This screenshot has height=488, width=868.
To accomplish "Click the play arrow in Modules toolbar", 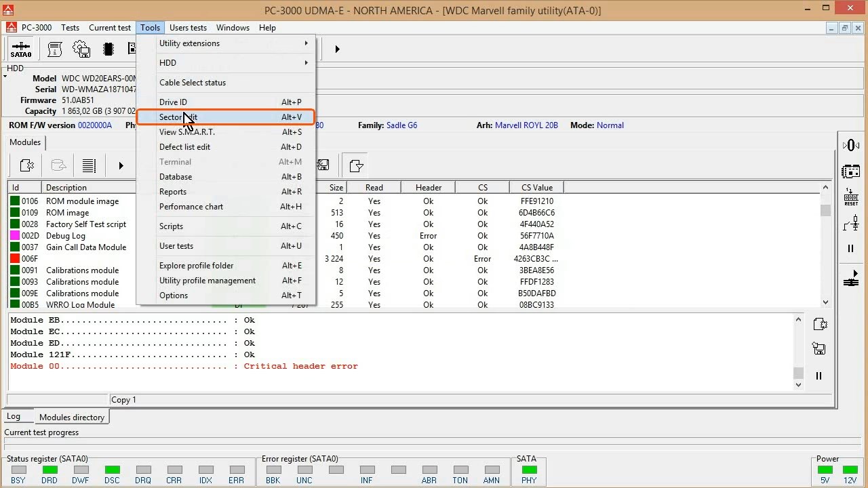I will tap(121, 165).
